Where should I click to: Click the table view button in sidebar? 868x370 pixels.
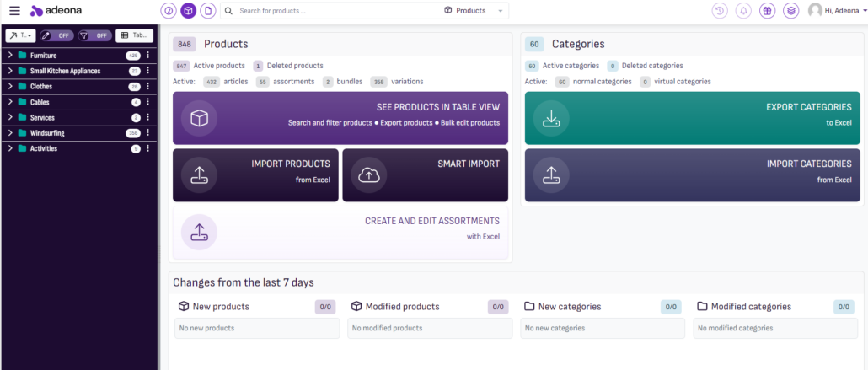[x=135, y=35]
